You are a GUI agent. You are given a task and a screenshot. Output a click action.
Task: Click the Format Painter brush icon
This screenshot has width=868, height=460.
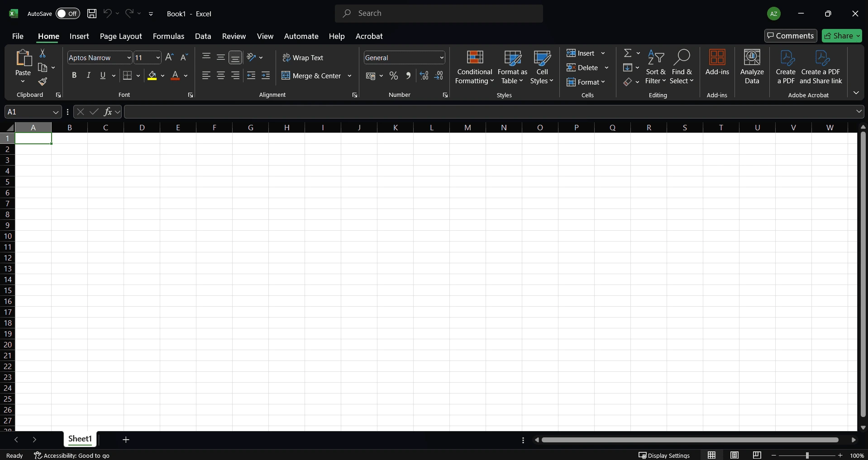point(43,82)
